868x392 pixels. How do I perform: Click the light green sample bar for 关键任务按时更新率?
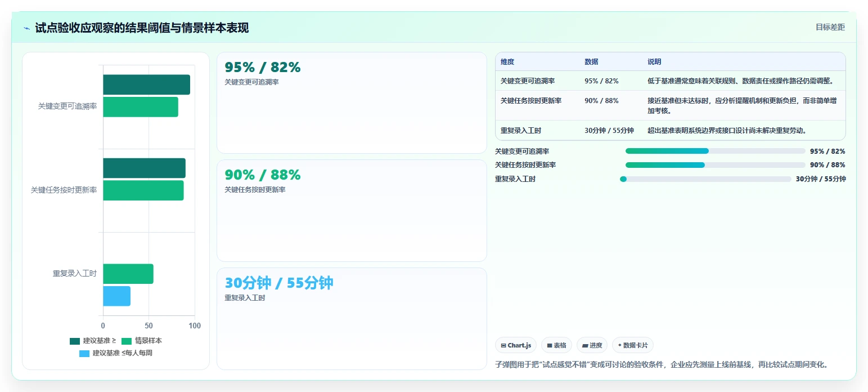(x=143, y=190)
